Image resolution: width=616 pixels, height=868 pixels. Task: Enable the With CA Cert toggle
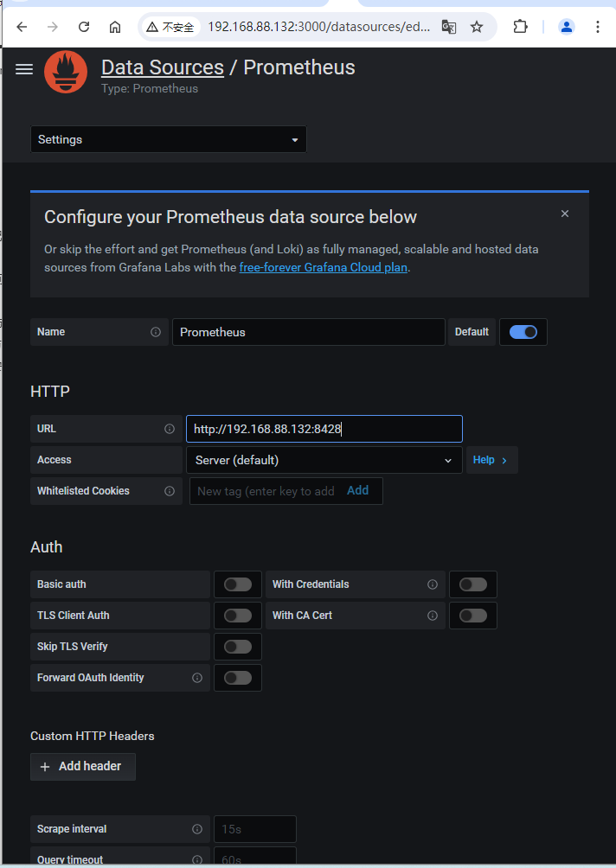(x=473, y=616)
